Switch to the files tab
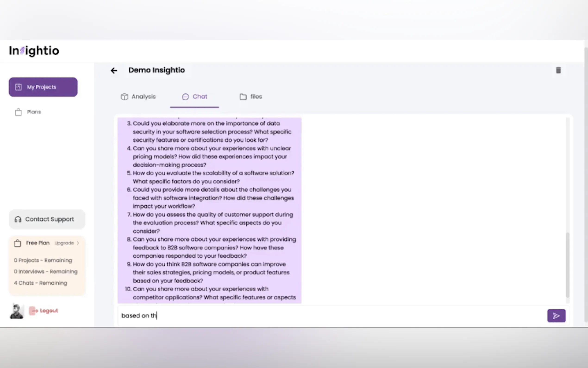The width and height of the screenshot is (588, 368). tap(256, 97)
